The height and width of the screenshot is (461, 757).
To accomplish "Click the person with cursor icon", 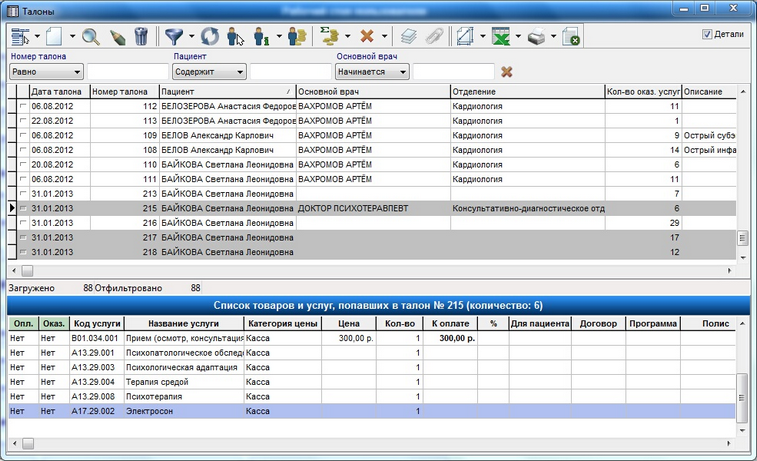I will (235, 36).
